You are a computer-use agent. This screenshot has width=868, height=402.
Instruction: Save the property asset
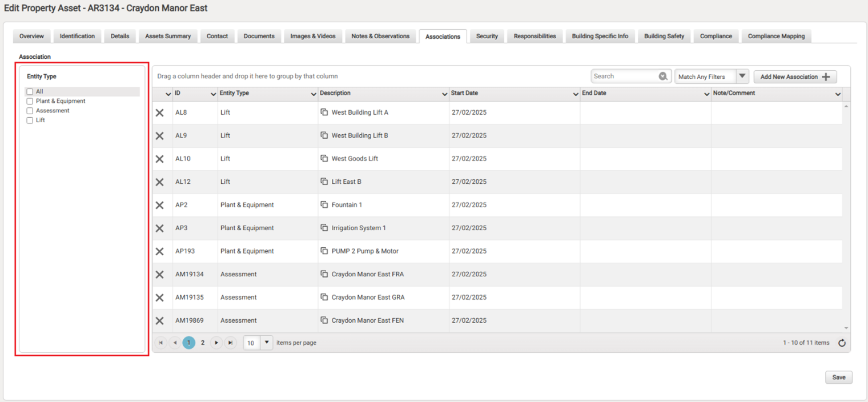coord(839,377)
